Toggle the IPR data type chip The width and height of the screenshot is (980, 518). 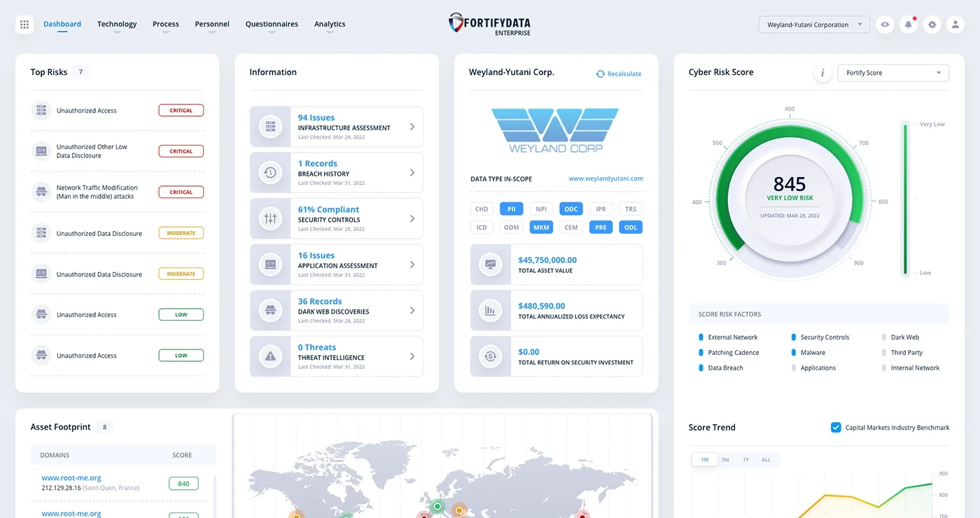601,209
